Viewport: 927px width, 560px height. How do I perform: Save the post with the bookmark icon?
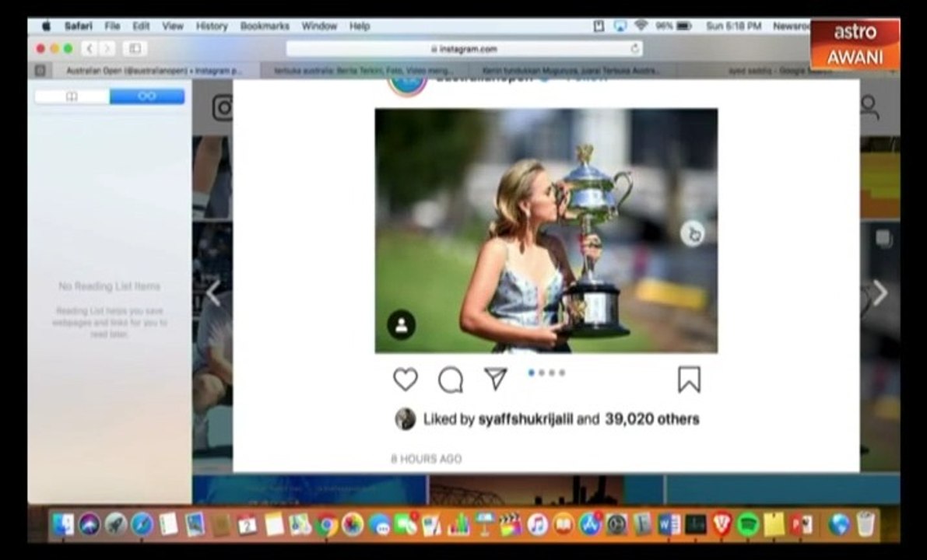click(x=689, y=380)
